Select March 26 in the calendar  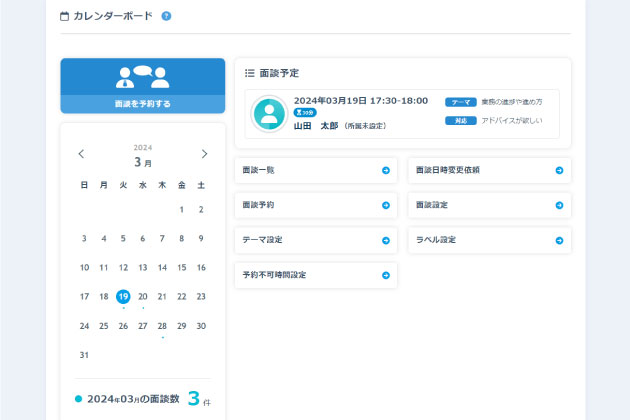point(123,326)
